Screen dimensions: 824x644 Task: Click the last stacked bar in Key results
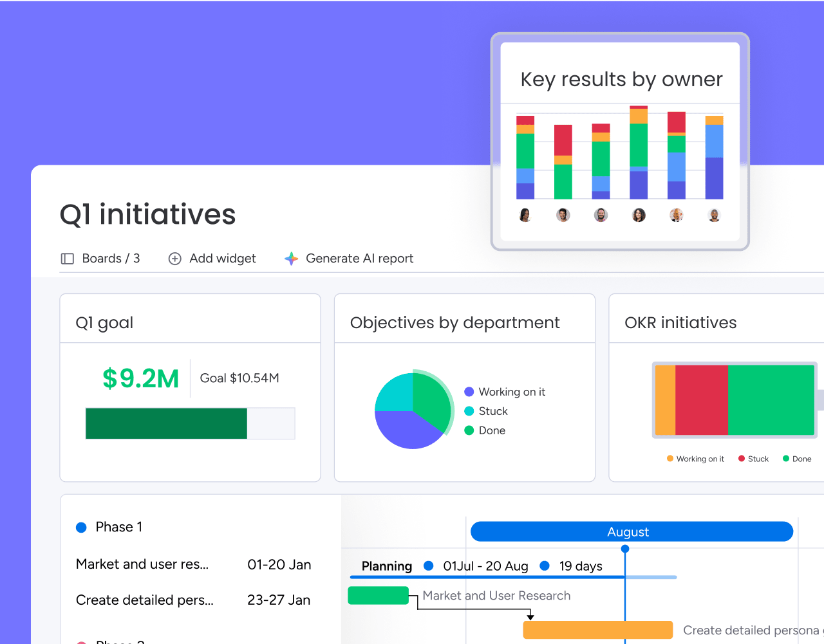pos(714,157)
